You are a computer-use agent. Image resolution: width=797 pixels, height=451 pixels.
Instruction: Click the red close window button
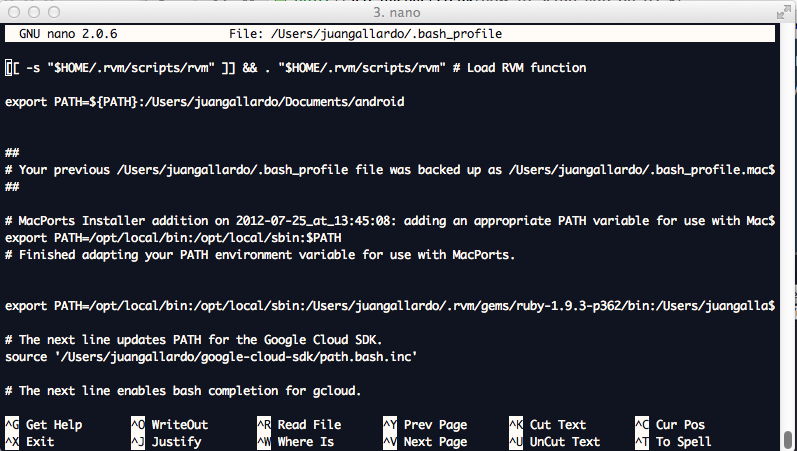(14, 12)
